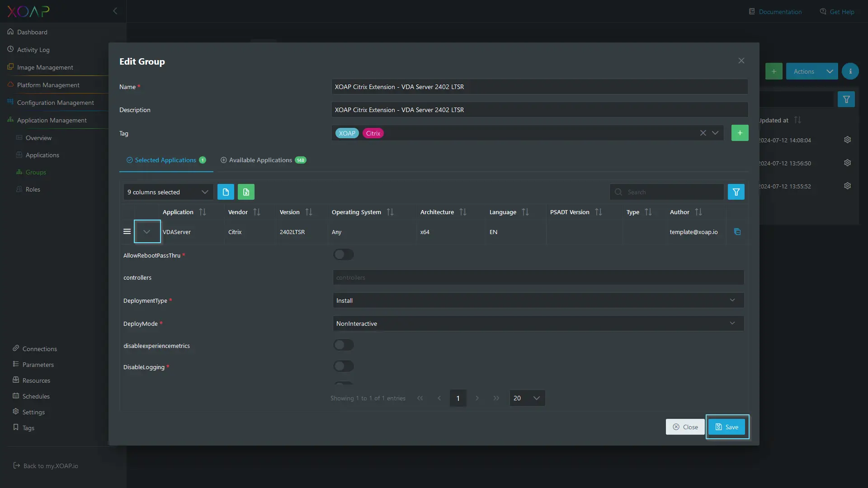Sort by Version column arrows

pyautogui.click(x=309, y=212)
